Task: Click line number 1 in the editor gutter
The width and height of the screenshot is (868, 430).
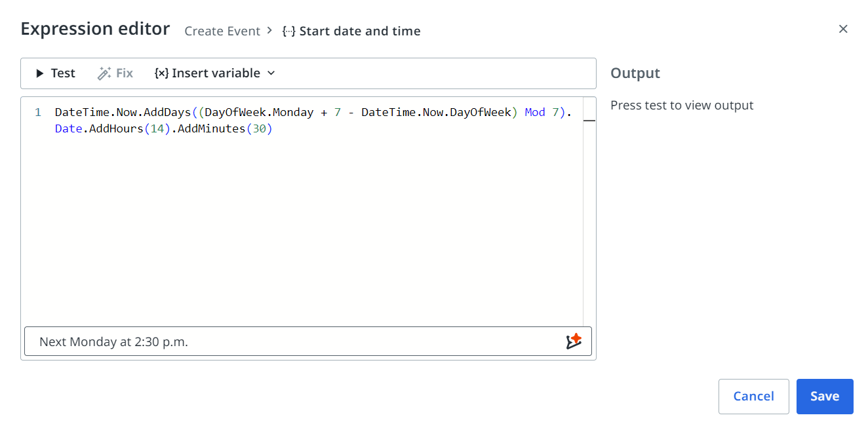Action: (38, 113)
